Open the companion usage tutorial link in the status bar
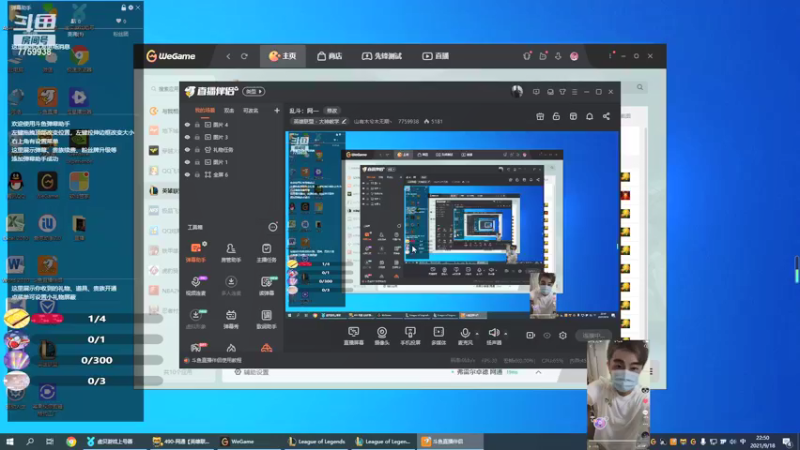Viewport: 800px width, 450px height. 213,360
